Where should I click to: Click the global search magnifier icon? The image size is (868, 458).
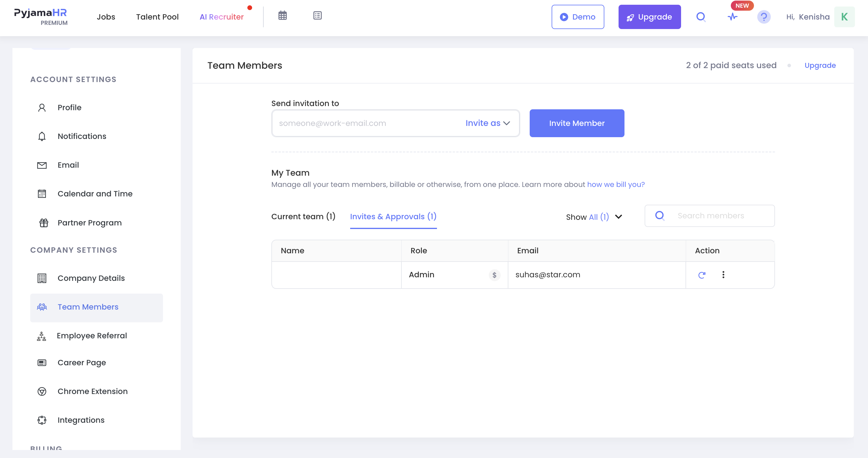[701, 17]
